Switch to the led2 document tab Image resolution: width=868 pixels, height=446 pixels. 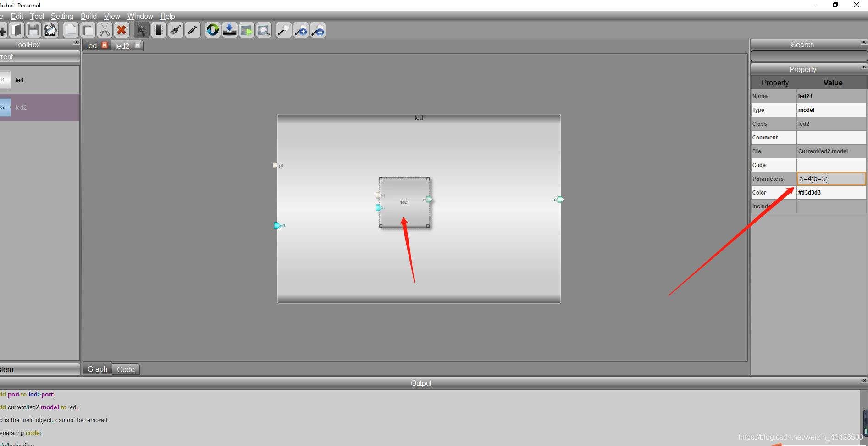tap(122, 46)
